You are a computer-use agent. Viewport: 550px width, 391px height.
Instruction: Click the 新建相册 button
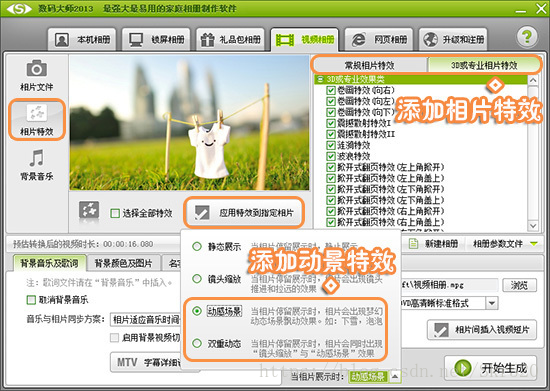point(434,243)
